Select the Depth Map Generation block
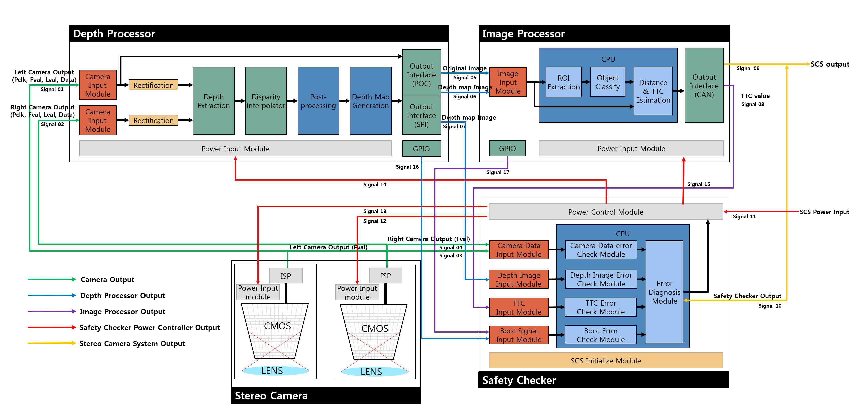Screen dimensions: 868x413 tap(371, 101)
